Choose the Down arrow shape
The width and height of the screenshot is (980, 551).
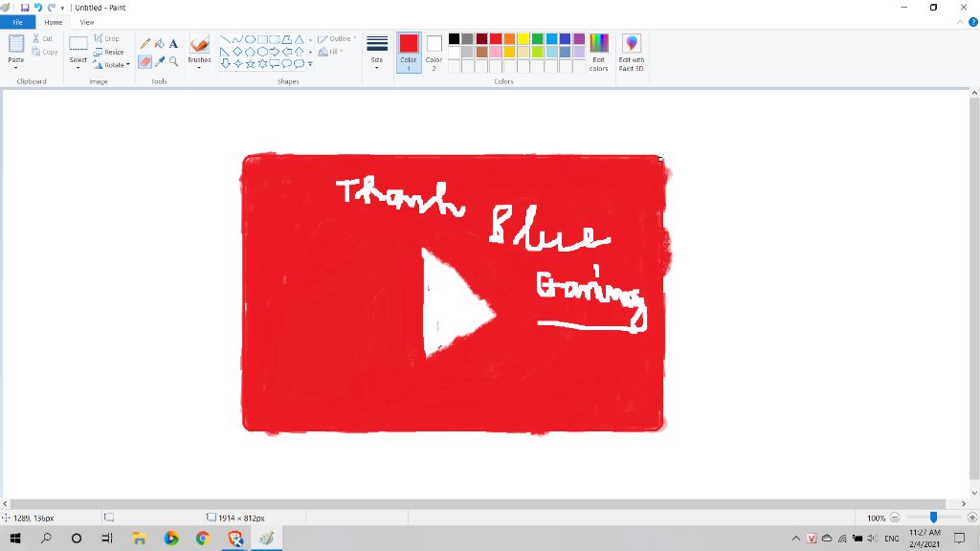225,64
